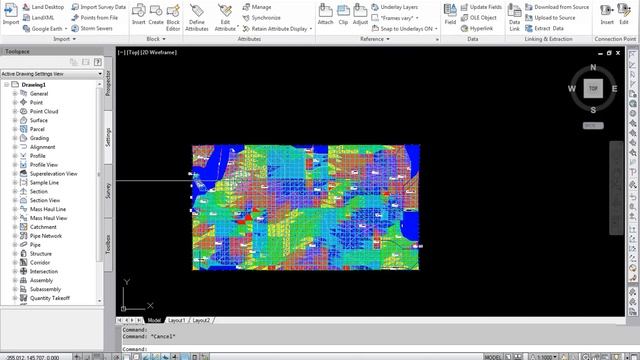Viewport: 640px width, 360px height.
Task: Switch to the Prospector tab
Action: tap(108, 83)
